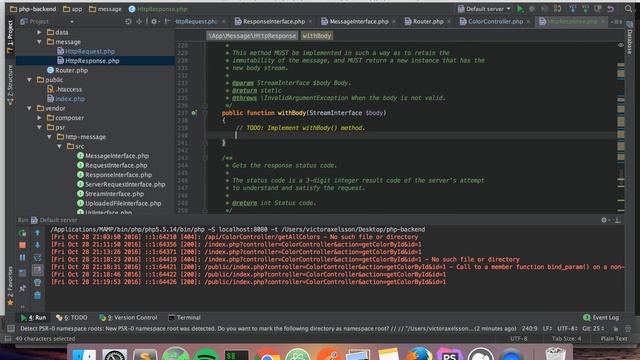
Task: Open the search everywhere magnifier
Action: [x=628, y=9]
